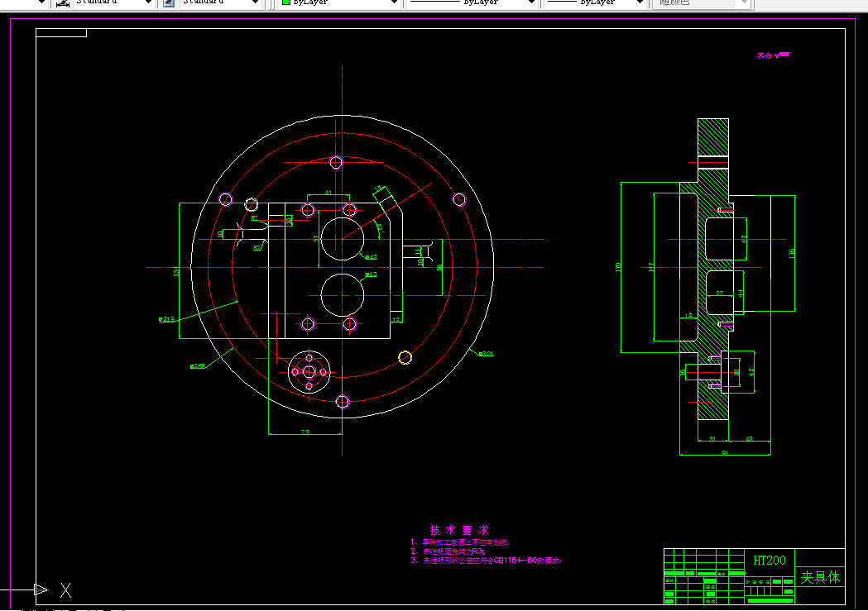Select the hatched top flange of section view

coord(713,137)
